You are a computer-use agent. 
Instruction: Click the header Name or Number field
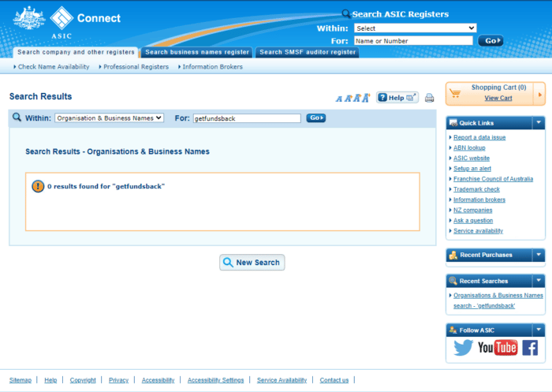(x=413, y=41)
